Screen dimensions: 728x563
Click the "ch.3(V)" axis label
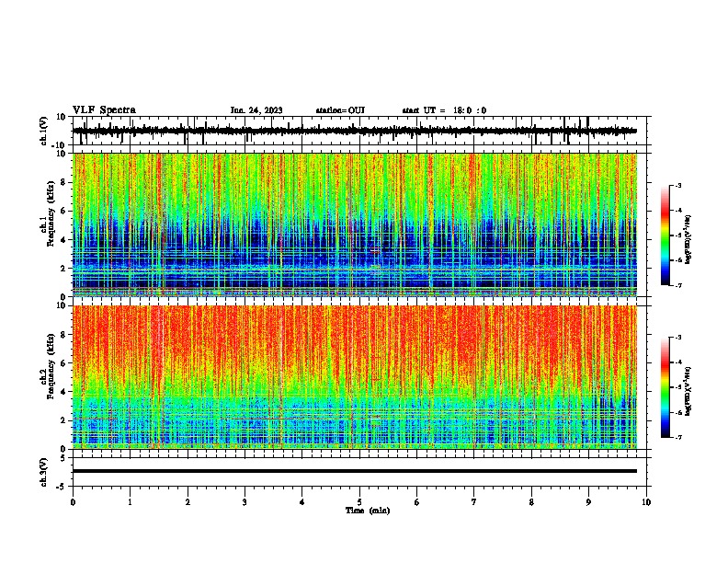pyautogui.click(x=44, y=473)
